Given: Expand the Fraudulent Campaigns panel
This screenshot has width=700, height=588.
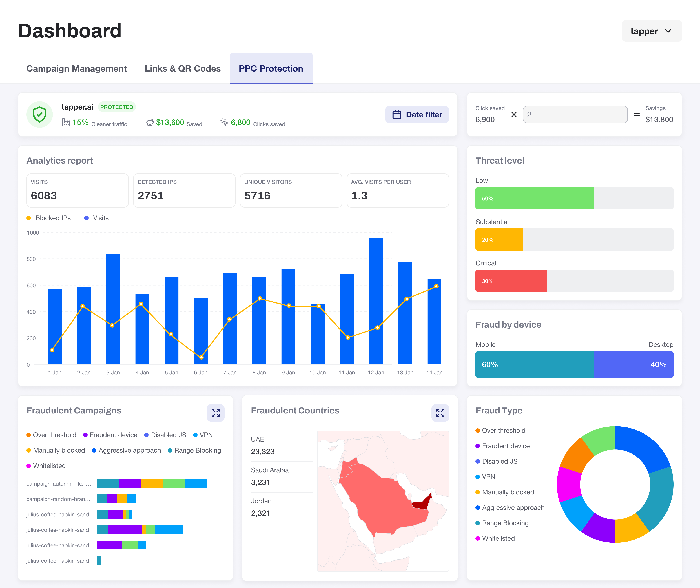Looking at the screenshot, I should (216, 413).
